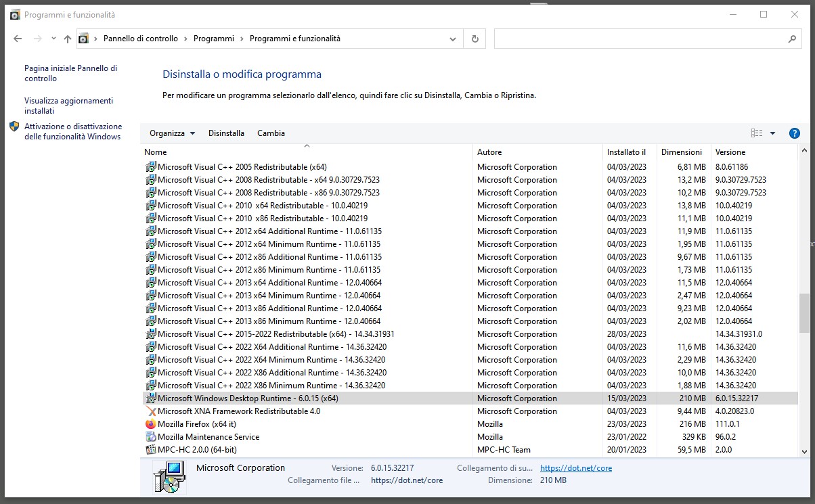Viewport: 815px width, 504px height.
Task: Click the Cambia toolbar command
Action: [x=271, y=133]
